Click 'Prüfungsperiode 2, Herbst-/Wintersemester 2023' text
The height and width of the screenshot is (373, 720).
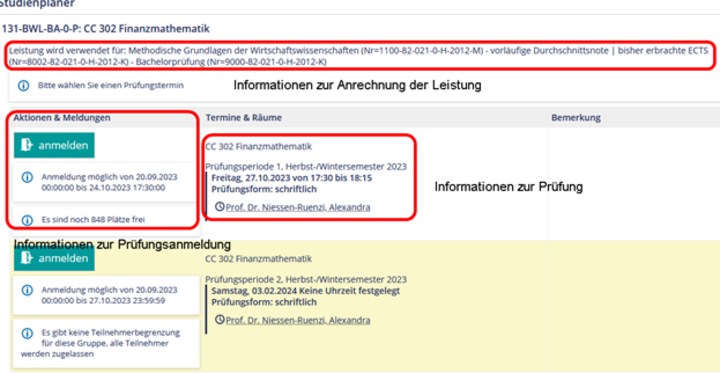(x=306, y=279)
